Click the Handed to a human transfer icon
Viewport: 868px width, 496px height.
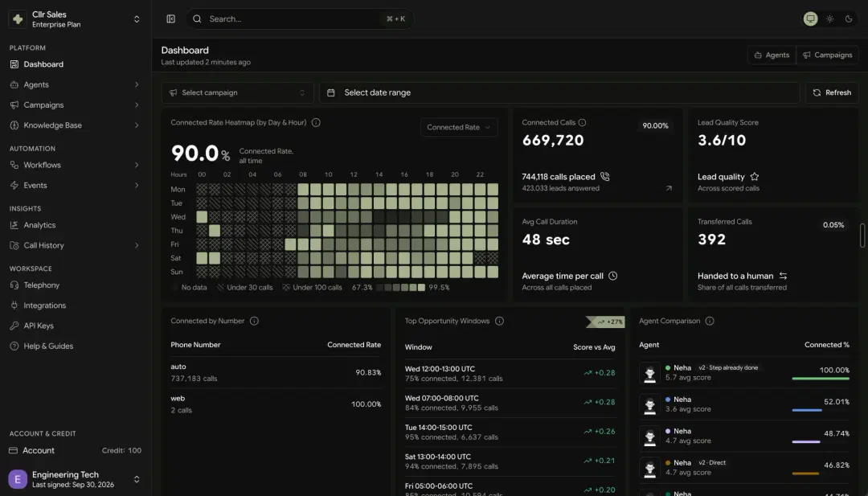783,276
